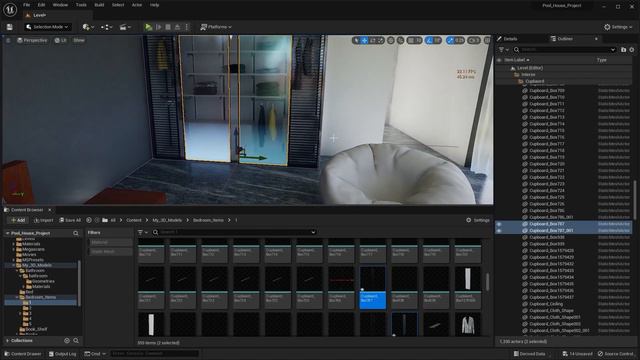Click the stop playback square button

click(168, 27)
